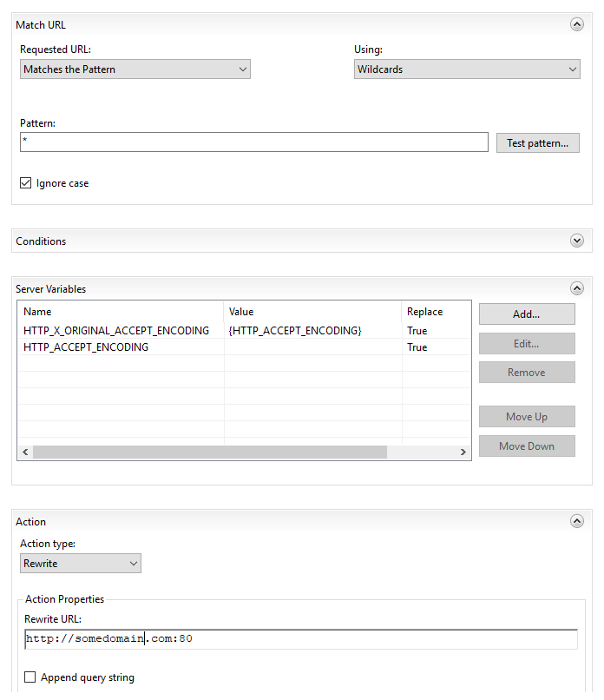
Task: Enable Append query string checkbox
Action: point(30,677)
